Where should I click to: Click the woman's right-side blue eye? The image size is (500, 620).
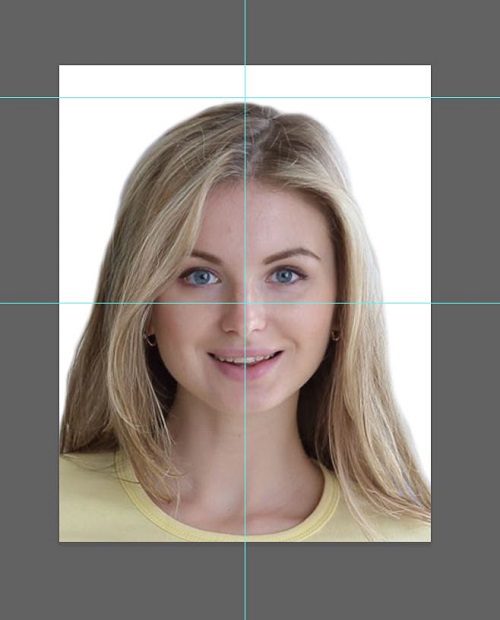(285, 276)
